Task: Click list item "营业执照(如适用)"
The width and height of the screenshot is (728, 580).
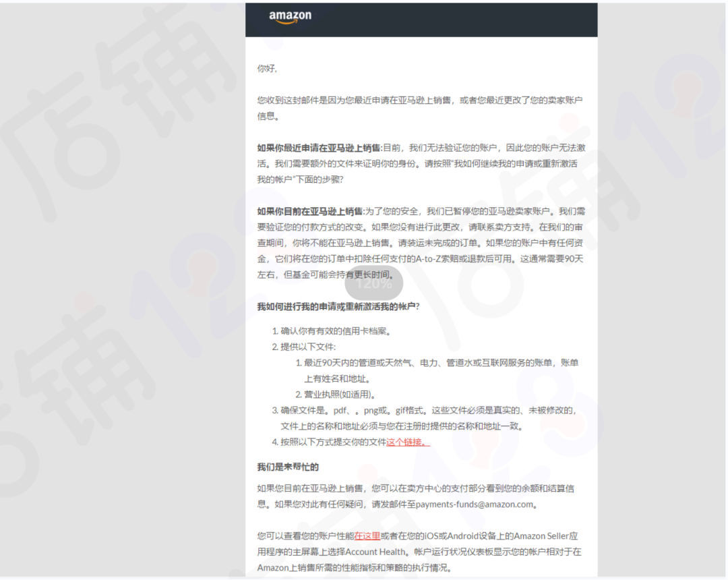Action: 339,394
